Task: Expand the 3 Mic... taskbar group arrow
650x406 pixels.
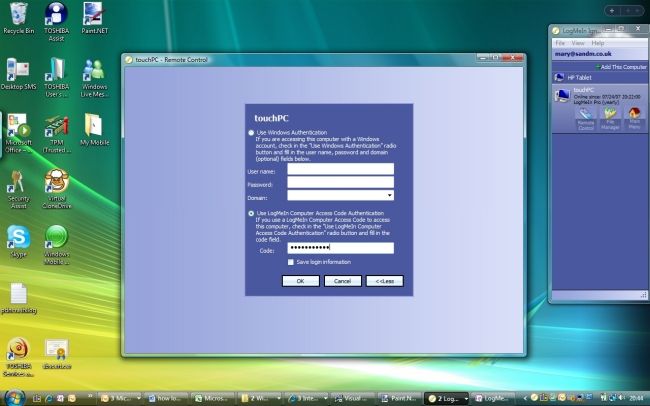Action: point(138,398)
